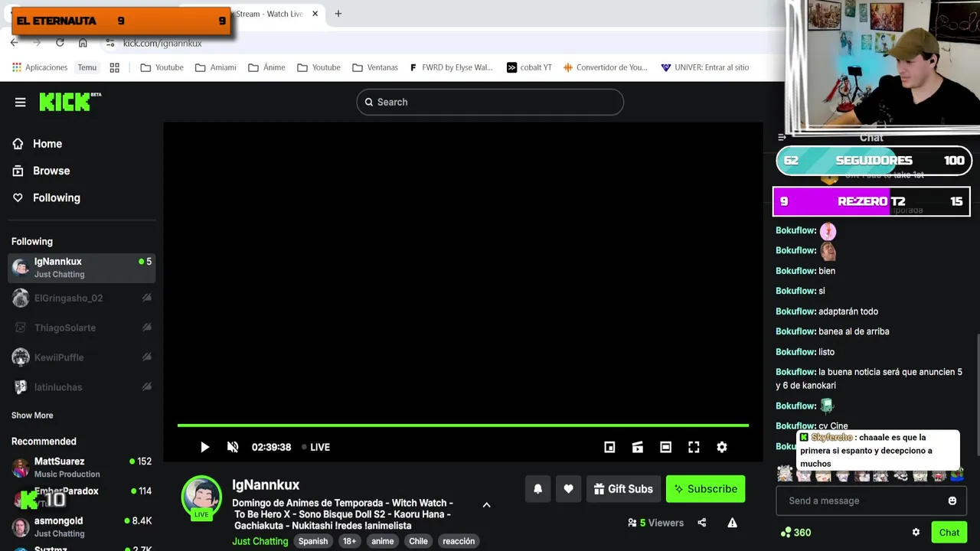Enable mini player mode
Screen dimensions: 980x551
tap(609, 447)
